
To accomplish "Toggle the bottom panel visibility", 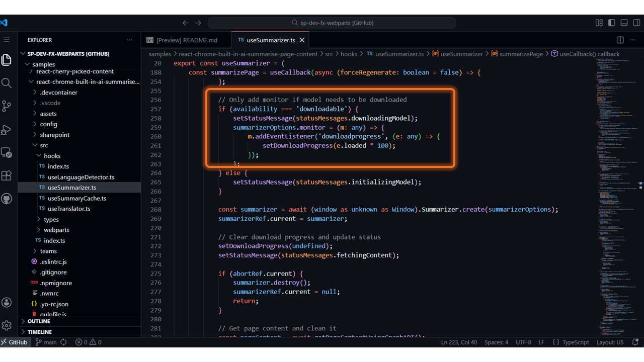I will point(624,23).
